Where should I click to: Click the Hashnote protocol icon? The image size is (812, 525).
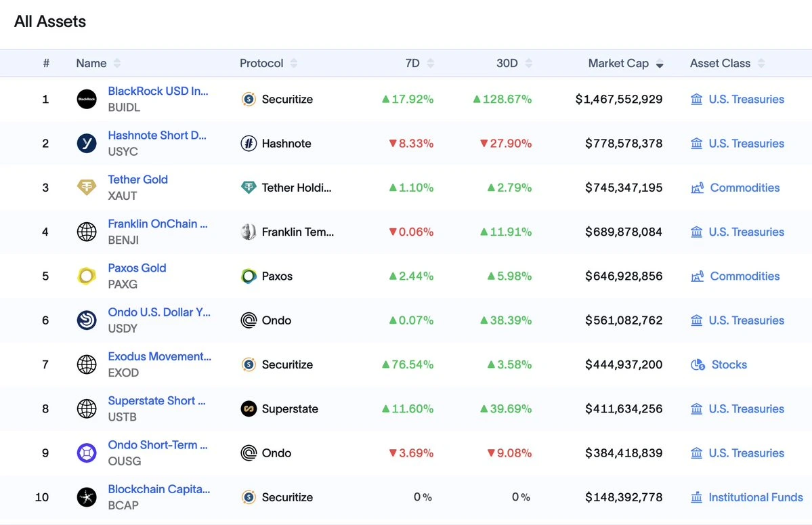point(249,144)
